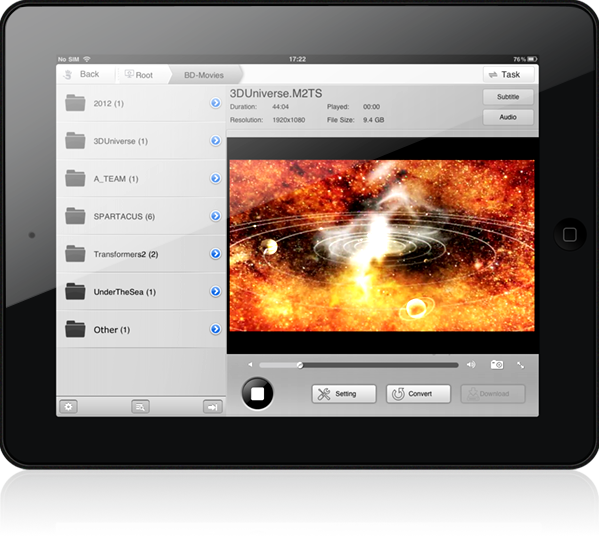Click the 3DUniverse folder icon
Screen dimensions: 599x536
(75, 140)
